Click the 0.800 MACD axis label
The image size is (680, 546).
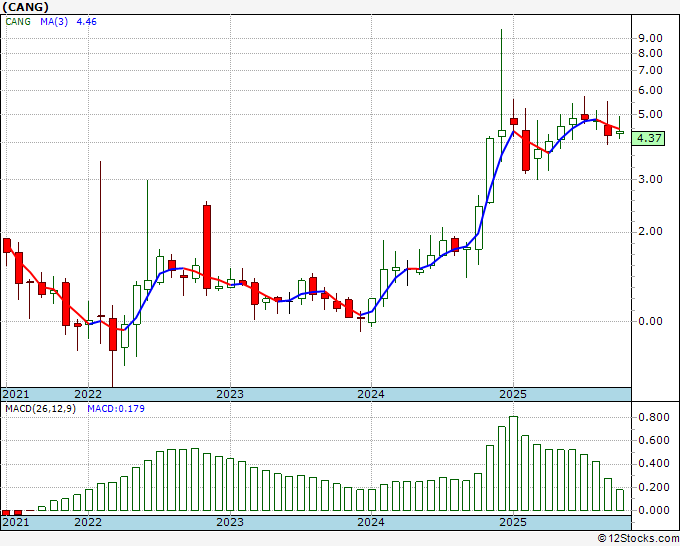654,418
